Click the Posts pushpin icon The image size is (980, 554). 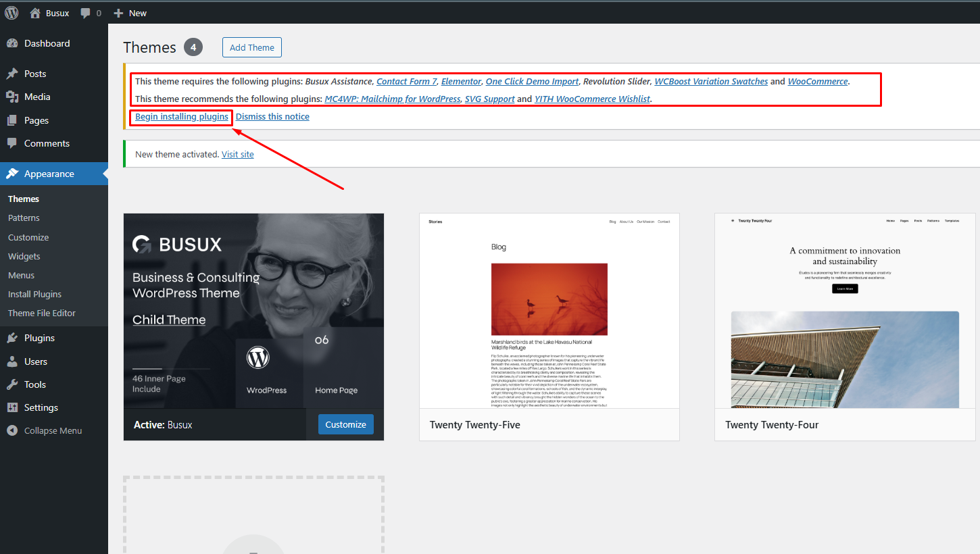[x=12, y=74]
